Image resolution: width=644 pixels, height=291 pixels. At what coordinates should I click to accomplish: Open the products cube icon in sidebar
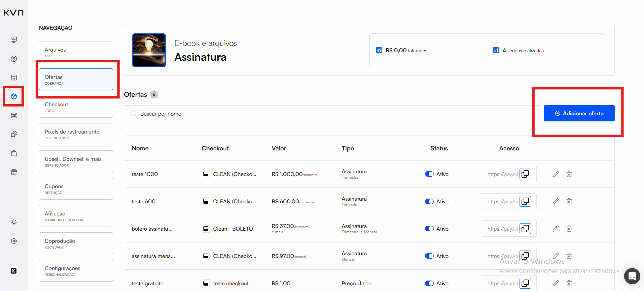pyautogui.click(x=14, y=96)
